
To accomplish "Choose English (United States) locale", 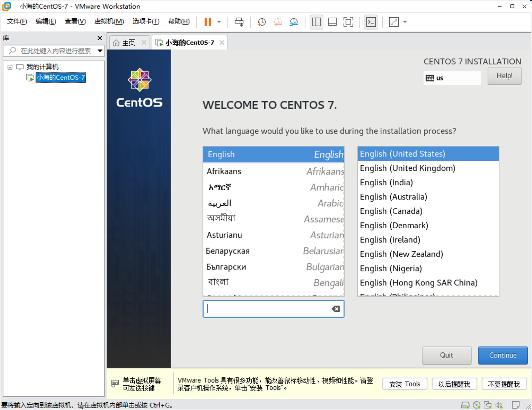I will (x=428, y=154).
